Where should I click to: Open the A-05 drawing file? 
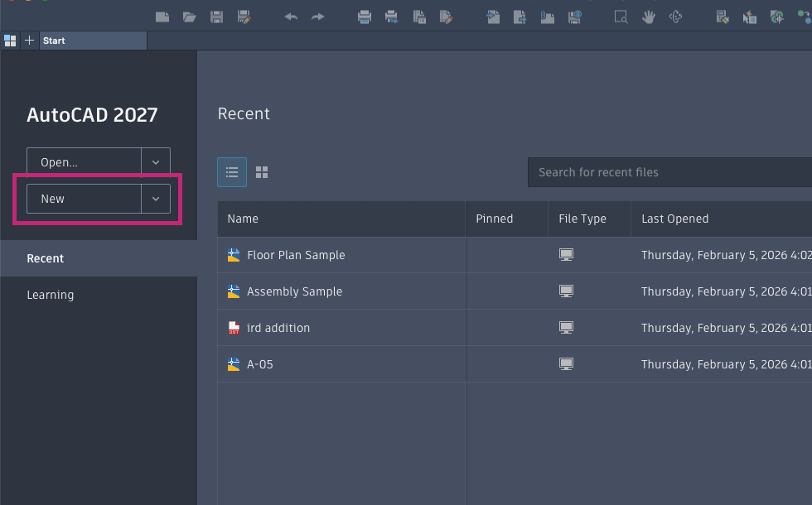(260, 364)
